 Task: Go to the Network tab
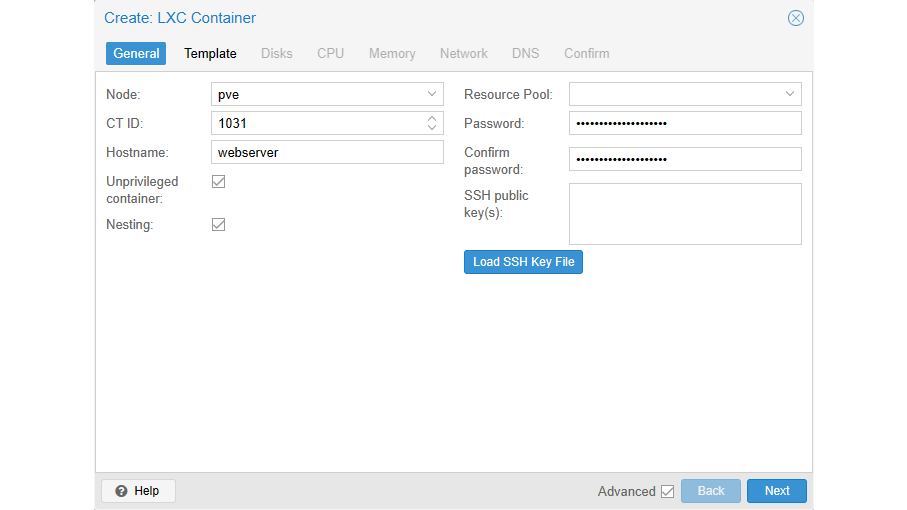pos(464,53)
